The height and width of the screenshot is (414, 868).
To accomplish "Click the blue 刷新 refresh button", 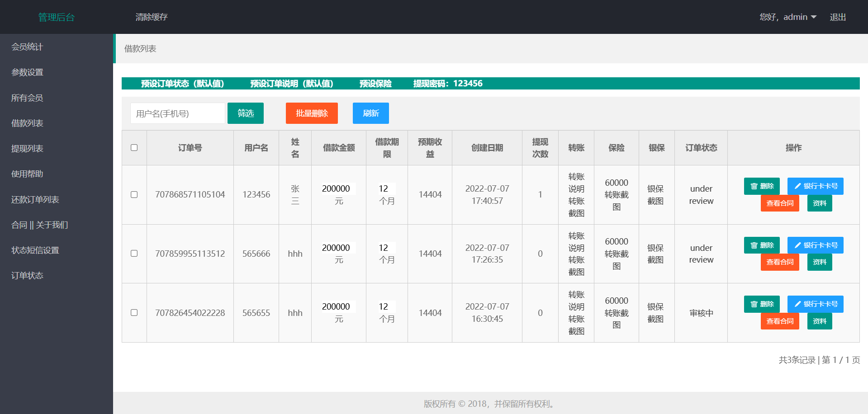I will click(370, 113).
